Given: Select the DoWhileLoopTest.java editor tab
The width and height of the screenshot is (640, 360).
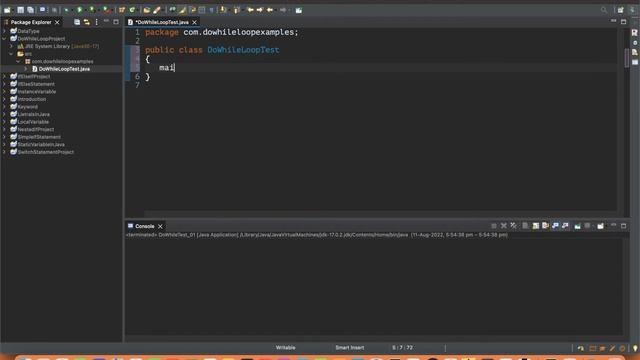Looking at the screenshot, I should 162,22.
